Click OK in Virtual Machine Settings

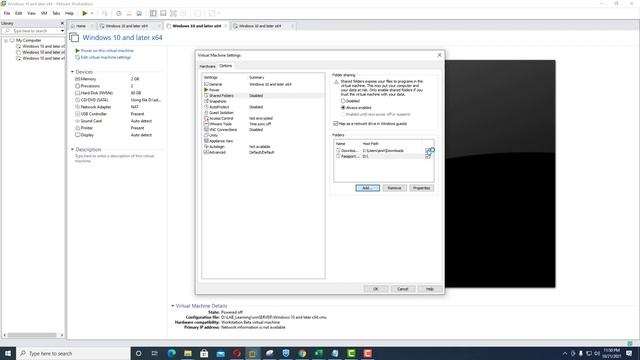(x=376, y=289)
